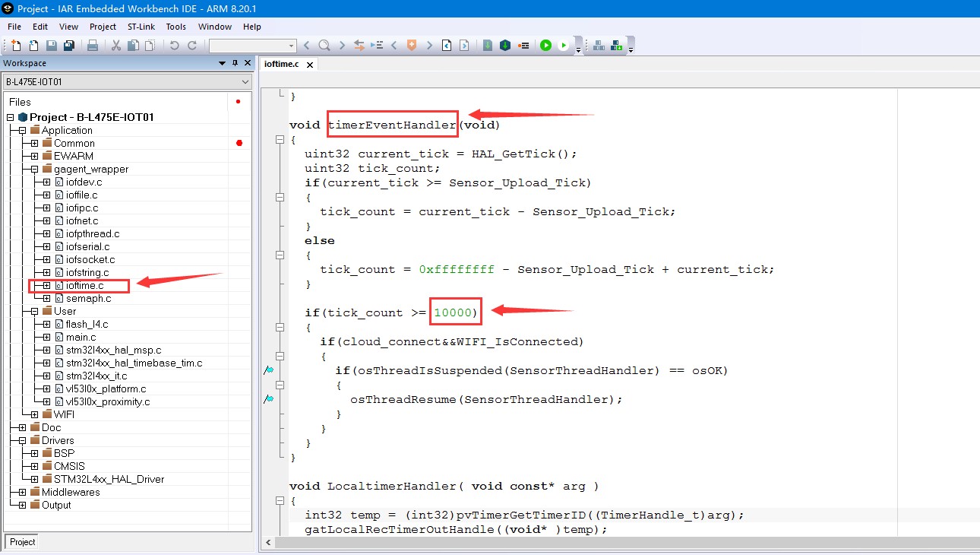The image size is (980, 555).
Task: Expand the Middlewares folder in tree
Action: (22, 492)
